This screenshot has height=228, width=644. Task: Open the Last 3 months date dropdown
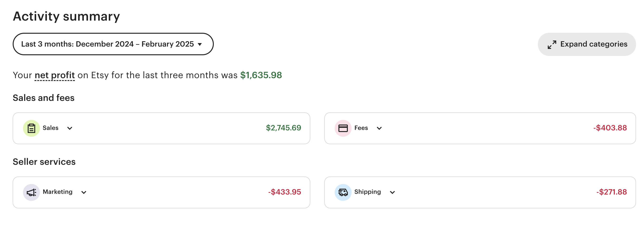tap(113, 44)
